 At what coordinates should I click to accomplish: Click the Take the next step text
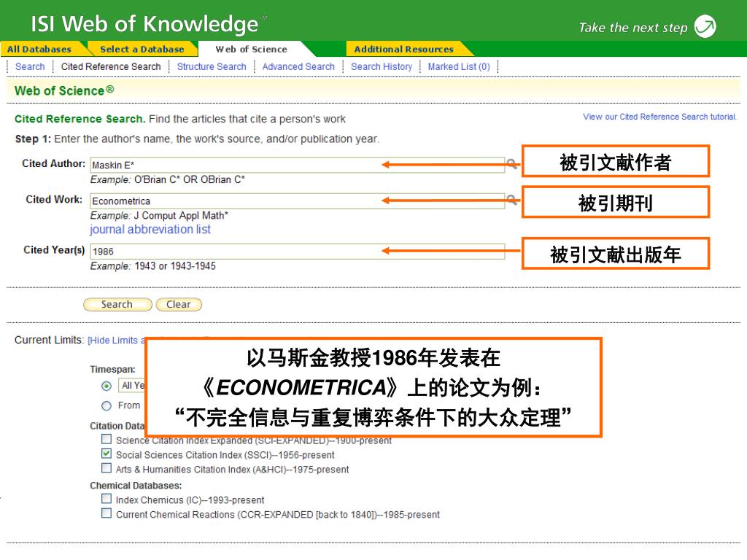pyautogui.click(x=633, y=28)
